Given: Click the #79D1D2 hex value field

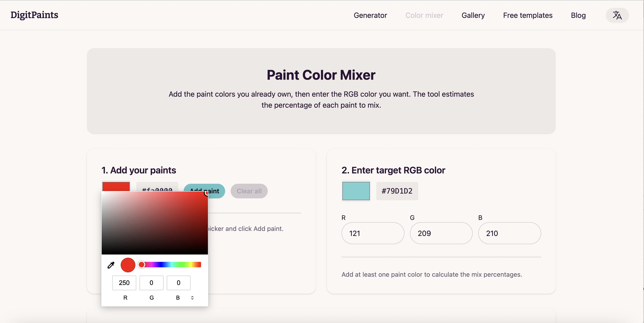Looking at the screenshot, I should [x=397, y=191].
